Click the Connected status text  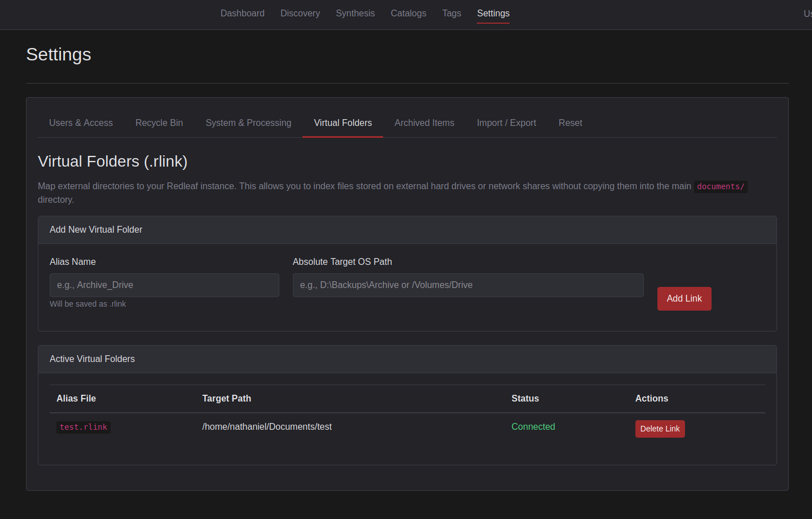pyautogui.click(x=533, y=427)
